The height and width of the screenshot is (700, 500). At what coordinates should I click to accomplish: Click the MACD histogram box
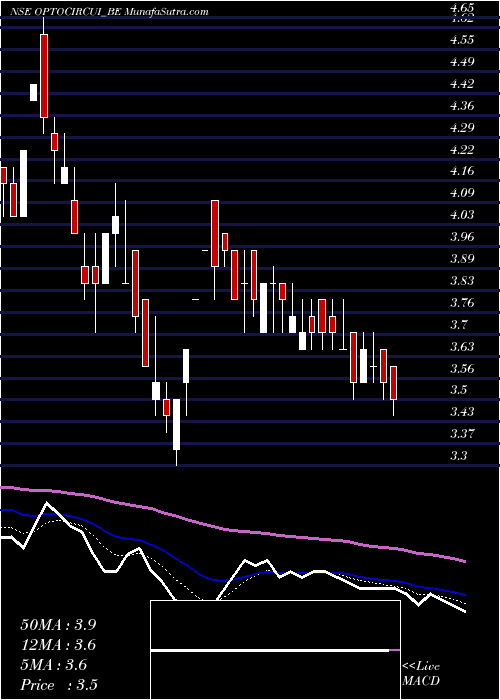tap(275, 650)
